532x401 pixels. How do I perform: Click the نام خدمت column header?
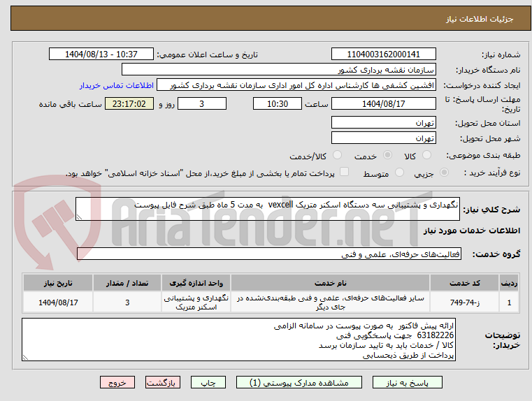click(330, 283)
